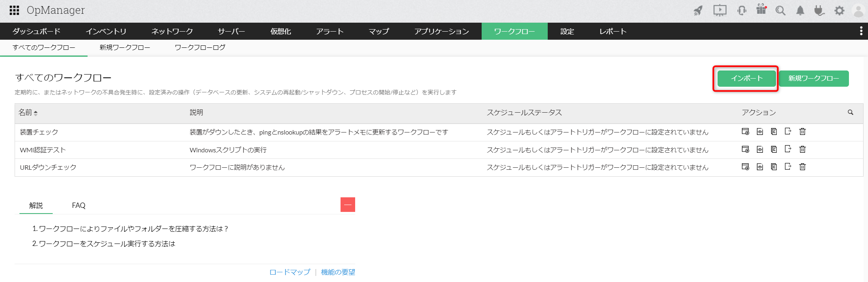868x282 pixels.
Task: Execute the 装置チェック workflow now
Action: [745, 131]
